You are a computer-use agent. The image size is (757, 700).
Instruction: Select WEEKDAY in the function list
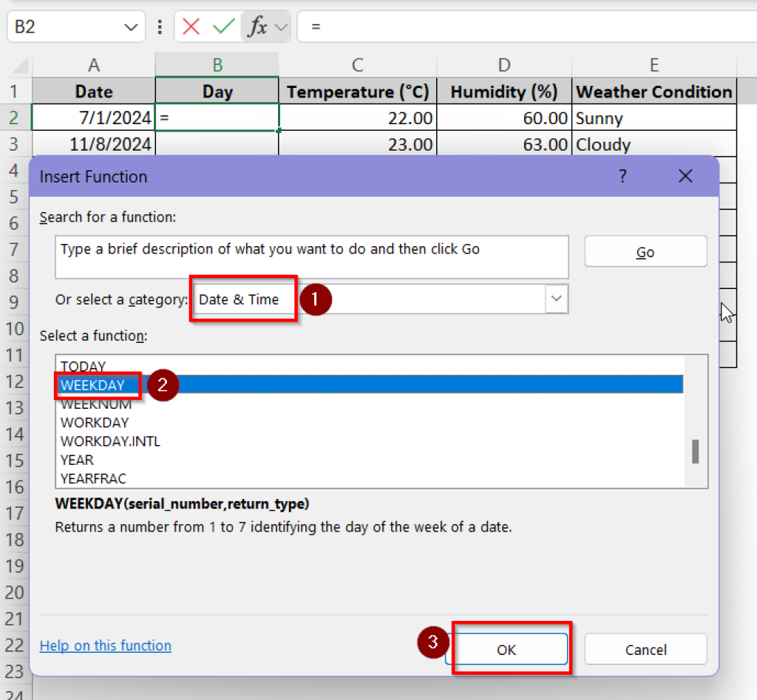[x=92, y=385]
